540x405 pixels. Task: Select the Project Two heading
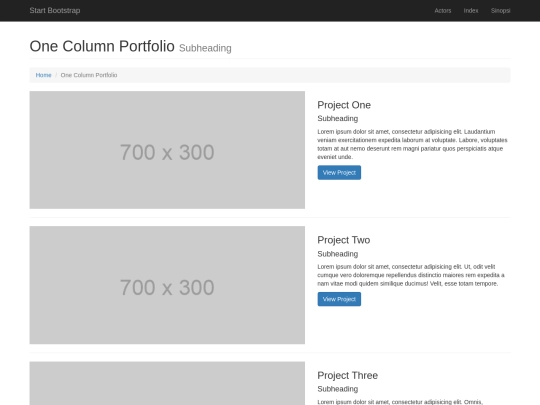[x=344, y=240]
